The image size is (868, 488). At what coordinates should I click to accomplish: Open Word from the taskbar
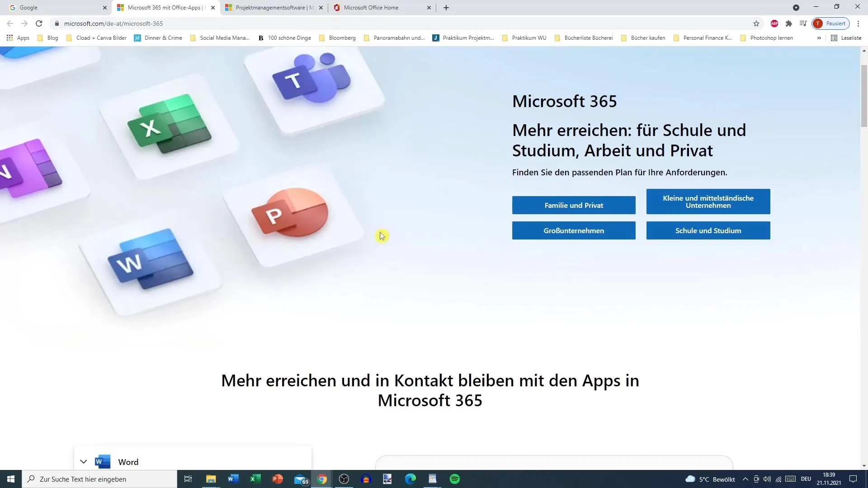[233, 479]
